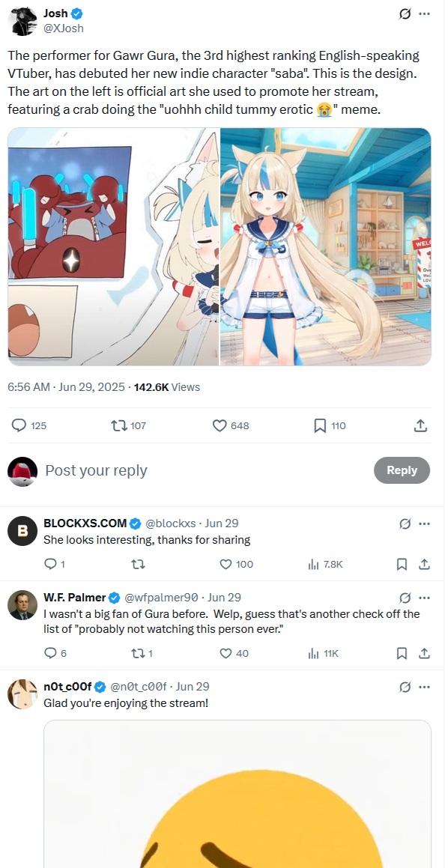Visit the @XJosh handle link

(x=64, y=28)
